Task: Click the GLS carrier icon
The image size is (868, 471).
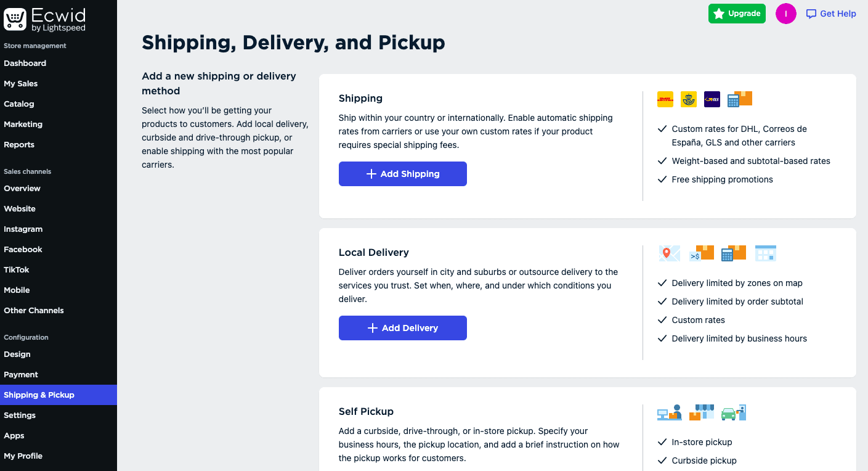Action: pyautogui.click(x=712, y=99)
